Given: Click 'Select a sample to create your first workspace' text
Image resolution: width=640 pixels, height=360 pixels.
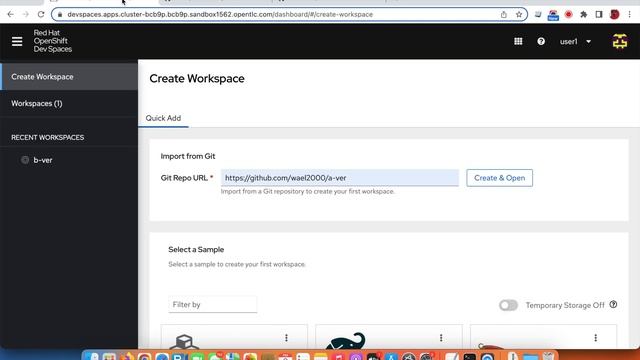Looking at the screenshot, I should (237, 264).
